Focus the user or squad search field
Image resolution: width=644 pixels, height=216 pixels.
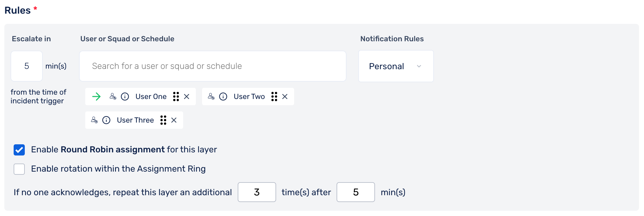[x=213, y=66]
